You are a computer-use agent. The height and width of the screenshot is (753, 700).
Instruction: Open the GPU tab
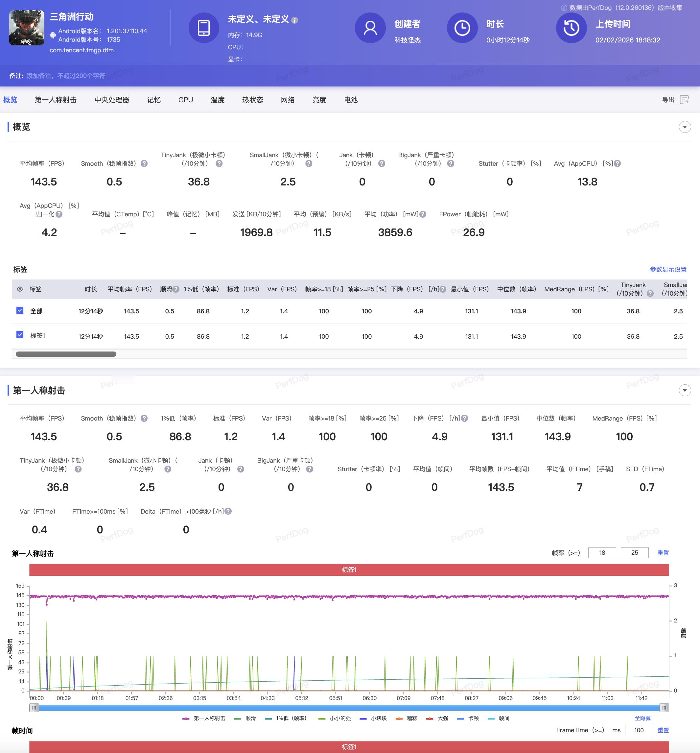tap(185, 100)
